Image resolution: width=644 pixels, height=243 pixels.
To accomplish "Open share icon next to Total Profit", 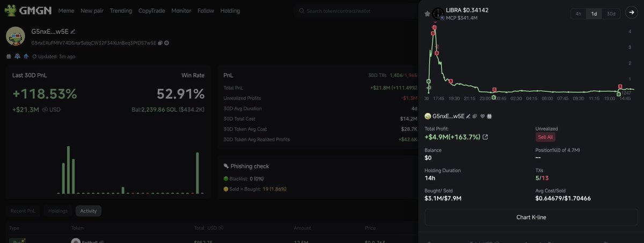I will coord(486,137).
